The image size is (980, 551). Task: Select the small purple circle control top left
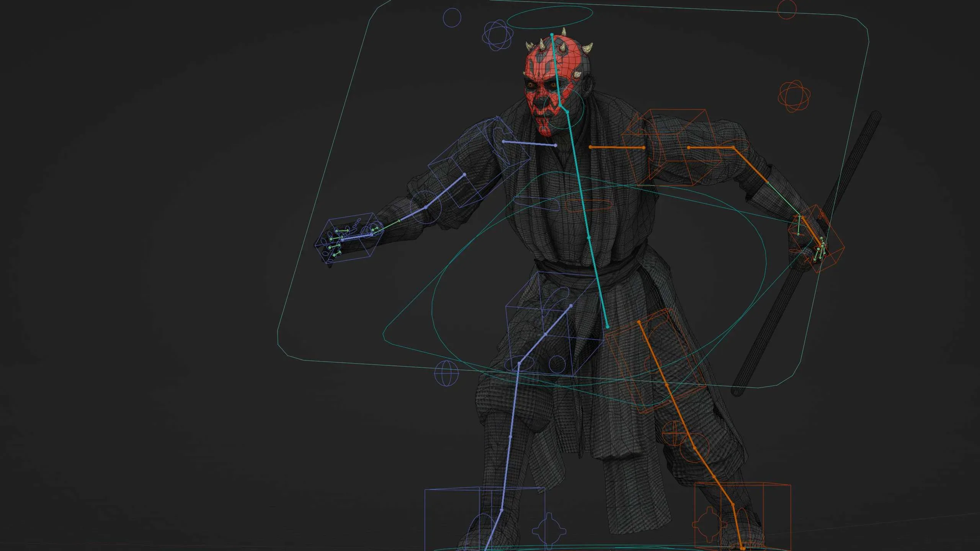[x=452, y=17]
